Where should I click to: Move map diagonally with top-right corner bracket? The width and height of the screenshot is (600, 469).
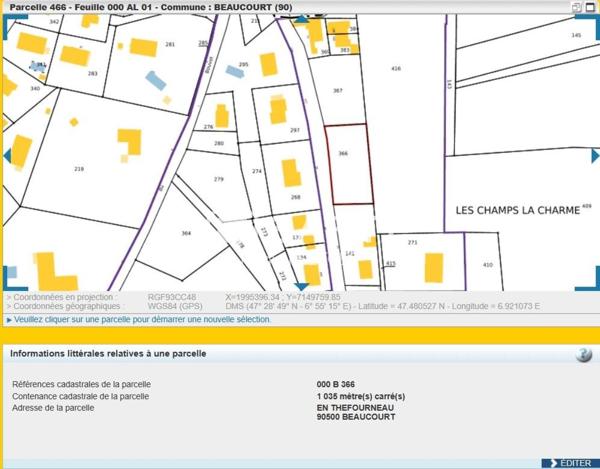tap(587, 26)
